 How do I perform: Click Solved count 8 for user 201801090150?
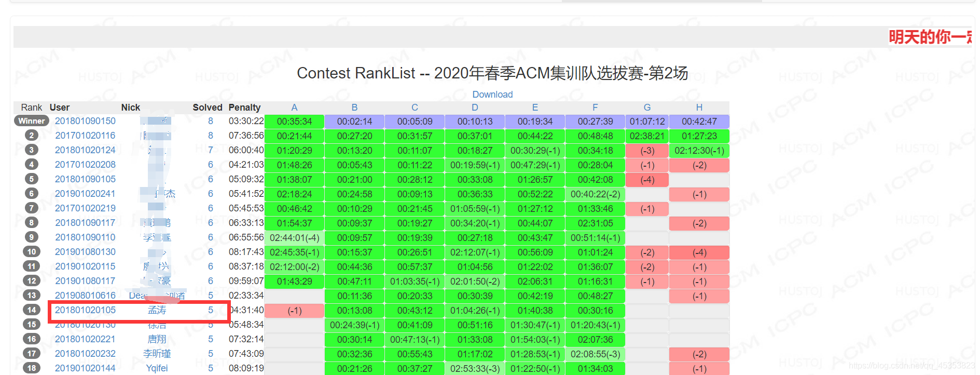[x=211, y=121]
